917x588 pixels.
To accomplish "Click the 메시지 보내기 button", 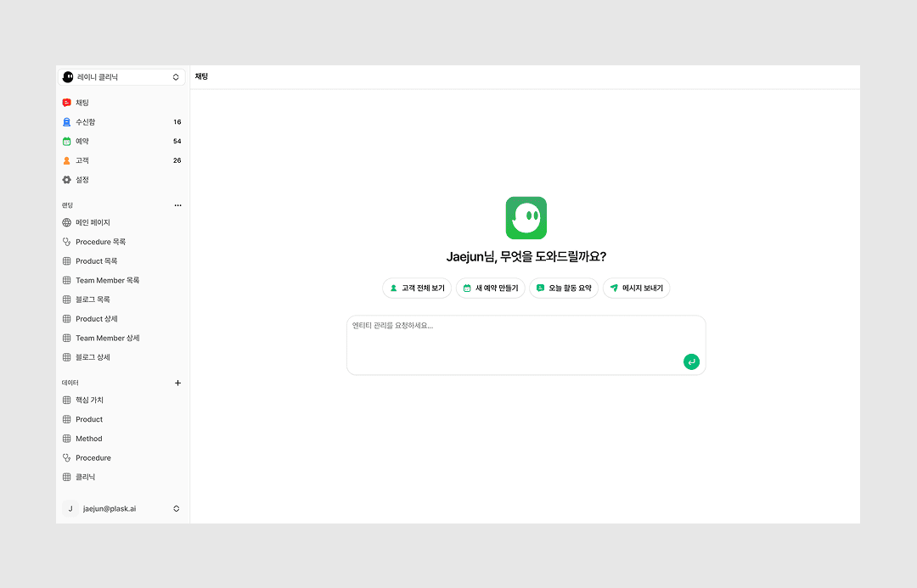I will 636,288.
